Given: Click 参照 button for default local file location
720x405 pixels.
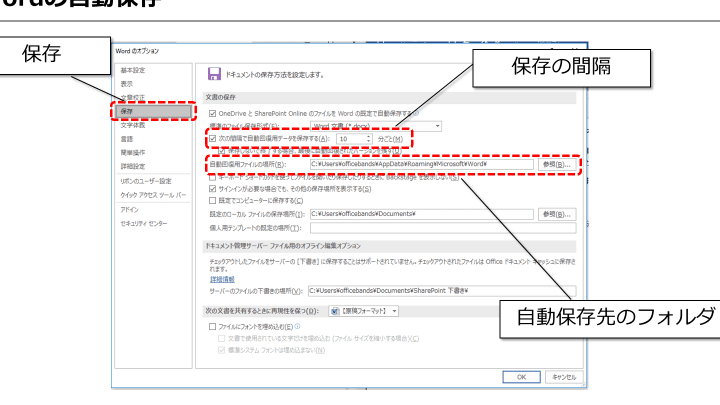Looking at the screenshot, I should (x=557, y=214).
